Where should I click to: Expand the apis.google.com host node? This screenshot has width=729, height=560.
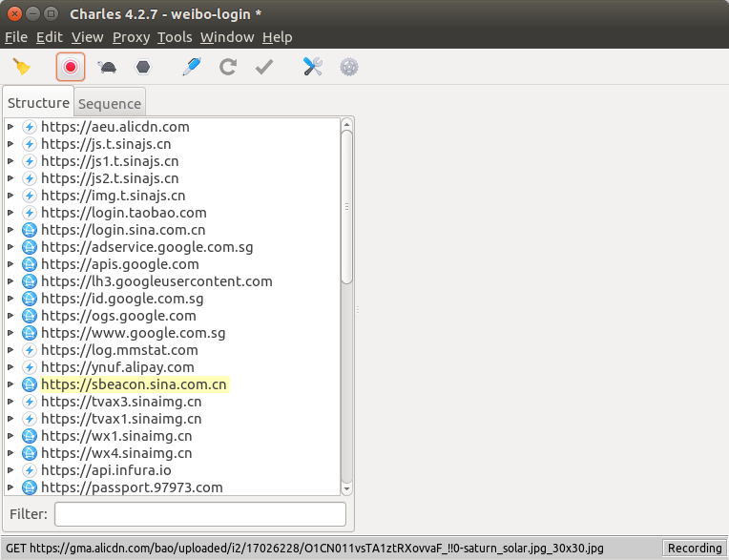click(10, 264)
